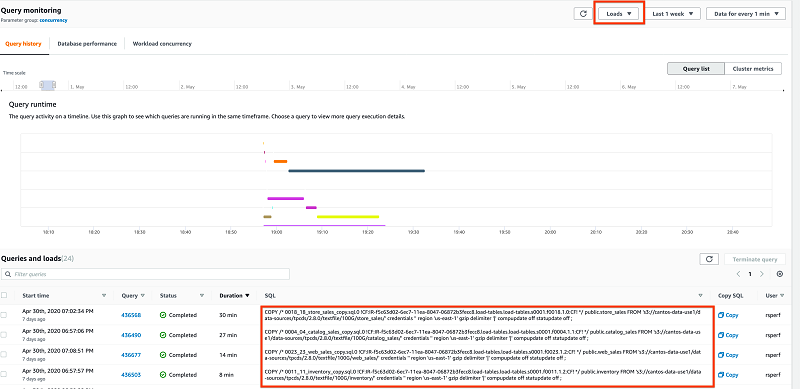
Task: Refresh the Queries and loads table
Action: 709,259
